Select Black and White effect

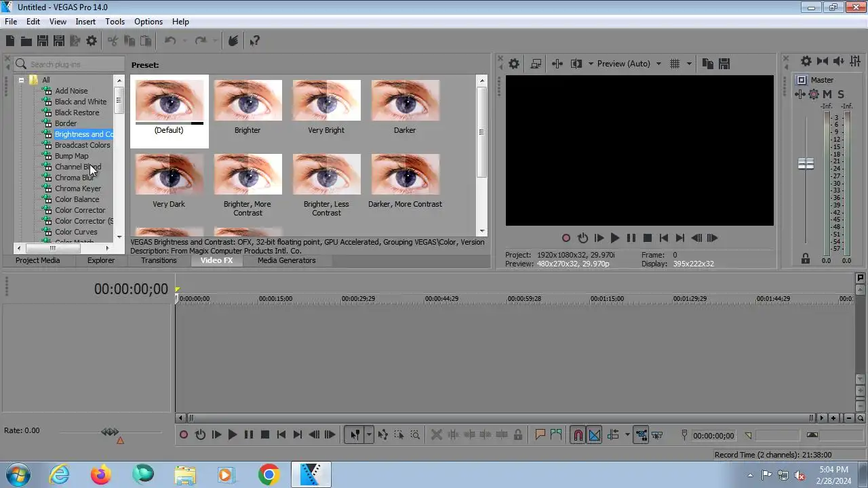coord(81,102)
